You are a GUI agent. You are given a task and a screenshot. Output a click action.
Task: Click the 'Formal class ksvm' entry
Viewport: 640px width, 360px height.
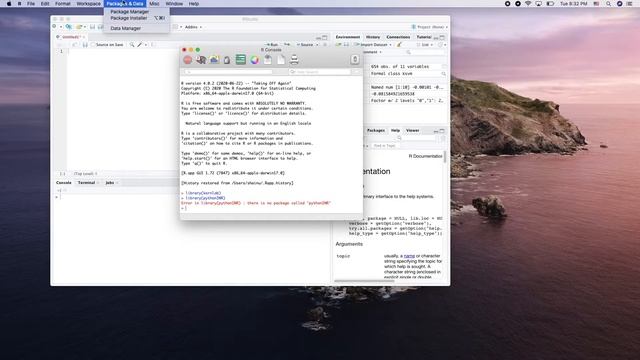point(391,73)
